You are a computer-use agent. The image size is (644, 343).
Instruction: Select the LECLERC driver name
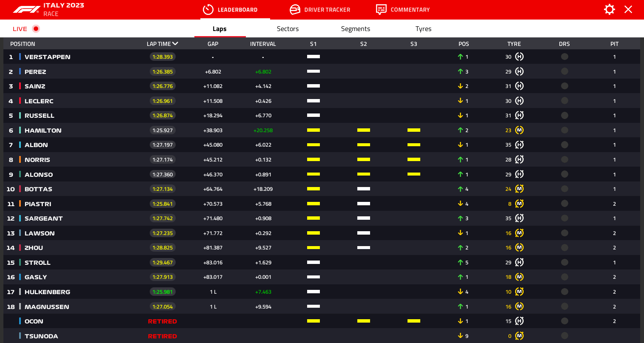(39, 101)
